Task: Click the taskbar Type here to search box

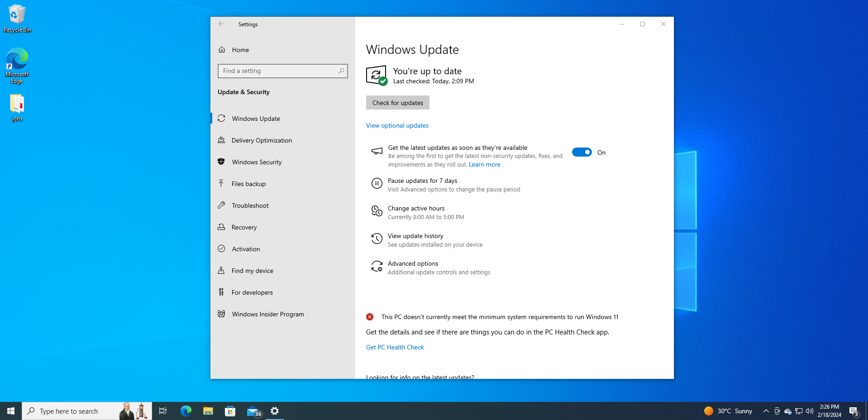Action: pos(87,411)
